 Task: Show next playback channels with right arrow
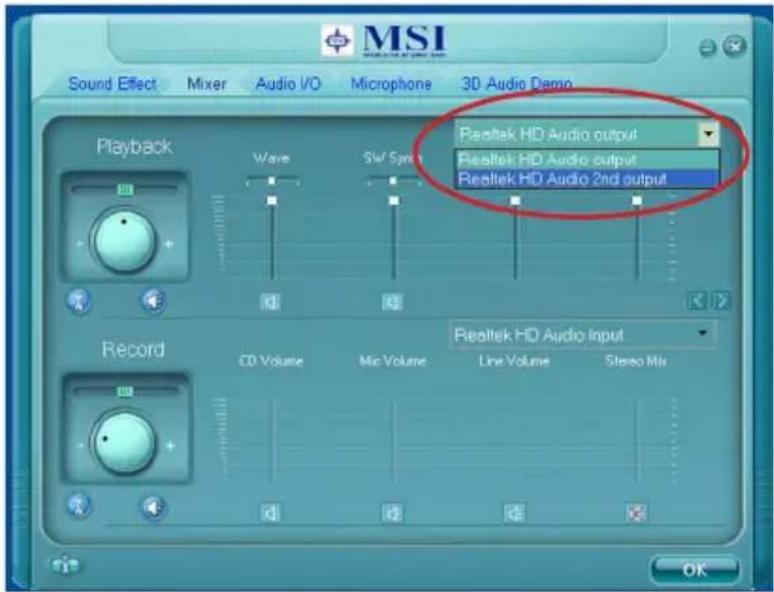click(721, 301)
